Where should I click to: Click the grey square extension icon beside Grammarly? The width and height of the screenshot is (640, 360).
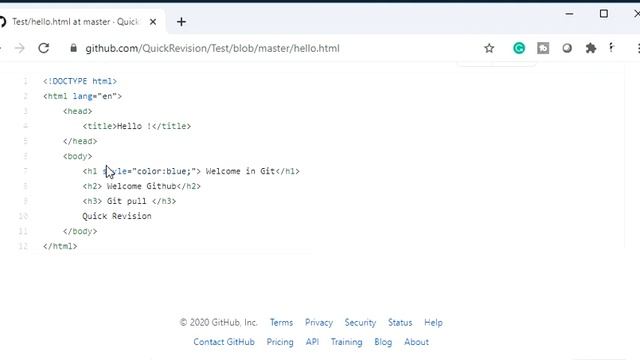[x=543, y=48]
